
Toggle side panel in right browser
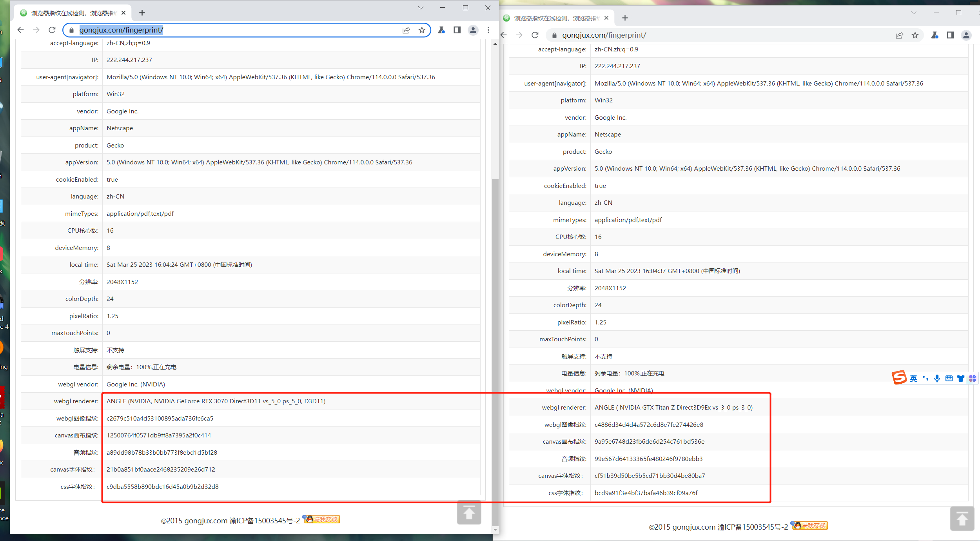[950, 35]
